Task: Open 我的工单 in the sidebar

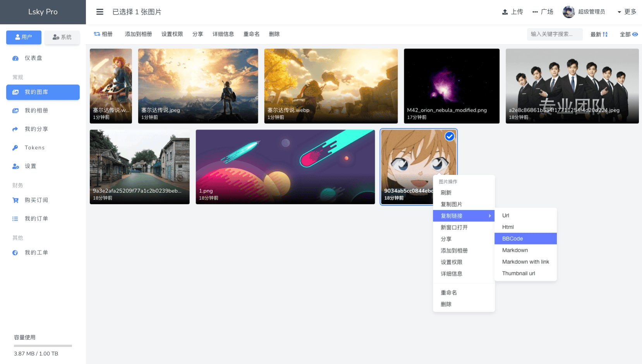Action: (37, 252)
